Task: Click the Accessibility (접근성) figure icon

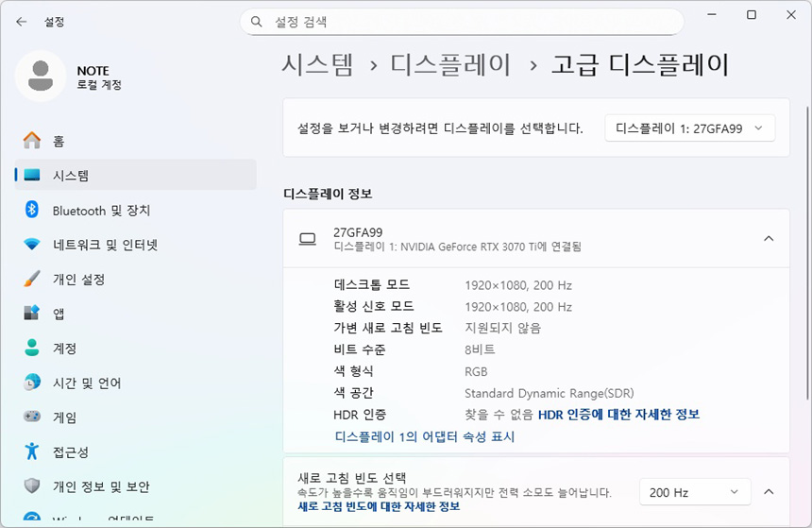Action: click(32, 451)
